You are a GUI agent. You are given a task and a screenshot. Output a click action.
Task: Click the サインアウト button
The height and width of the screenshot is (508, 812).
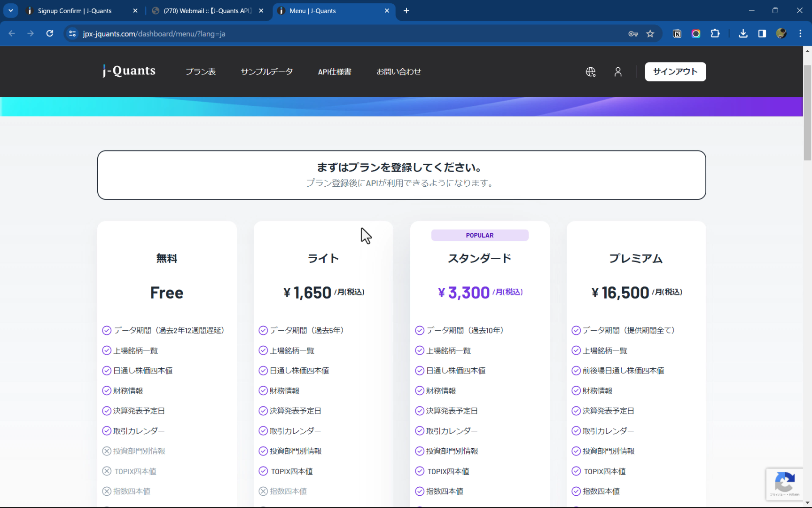(675, 71)
